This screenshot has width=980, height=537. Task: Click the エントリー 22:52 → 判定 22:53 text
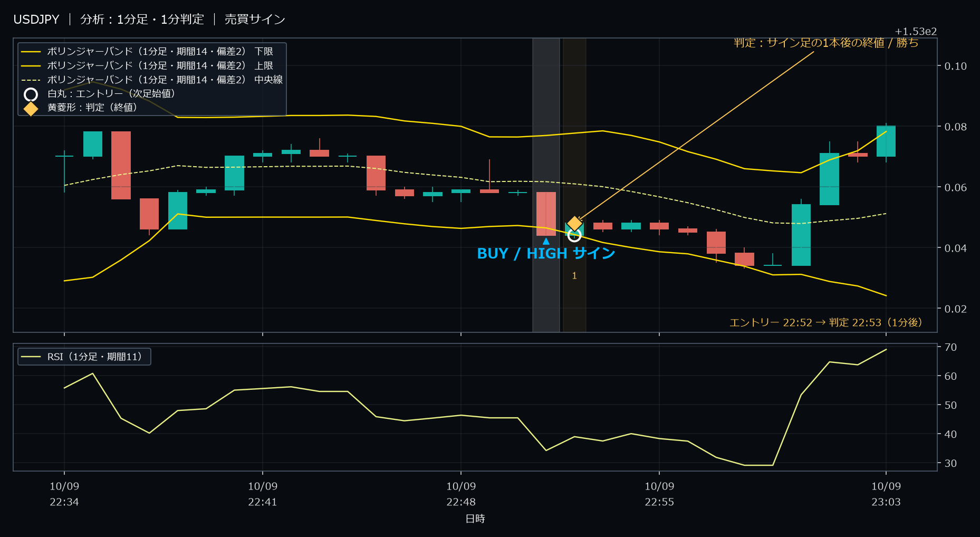tap(826, 322)
